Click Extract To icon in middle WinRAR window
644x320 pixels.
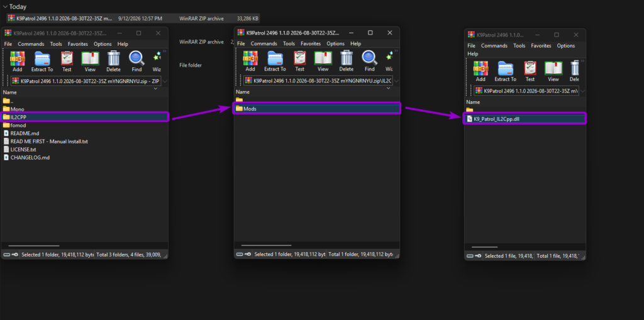(x=275, y=61)
